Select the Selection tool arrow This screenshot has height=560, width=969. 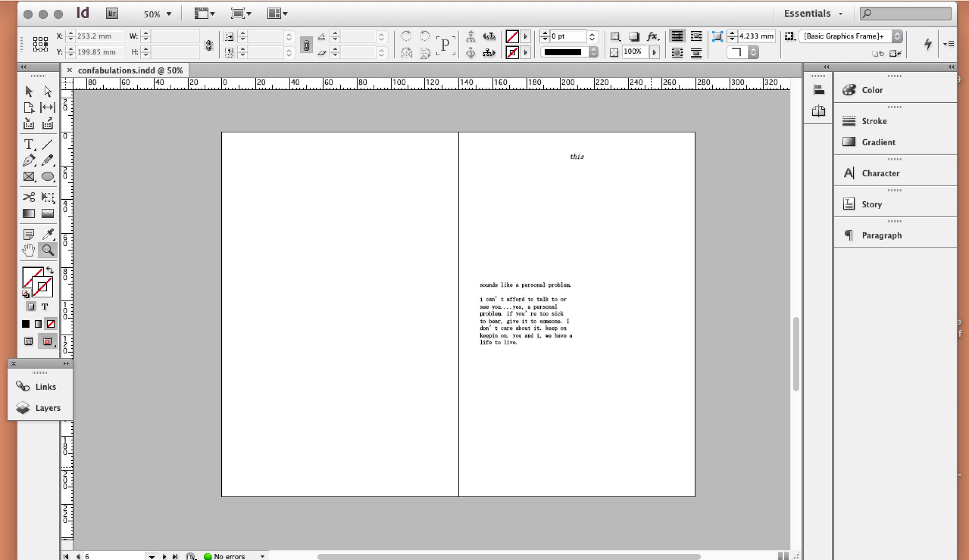(x=29, y=91)
